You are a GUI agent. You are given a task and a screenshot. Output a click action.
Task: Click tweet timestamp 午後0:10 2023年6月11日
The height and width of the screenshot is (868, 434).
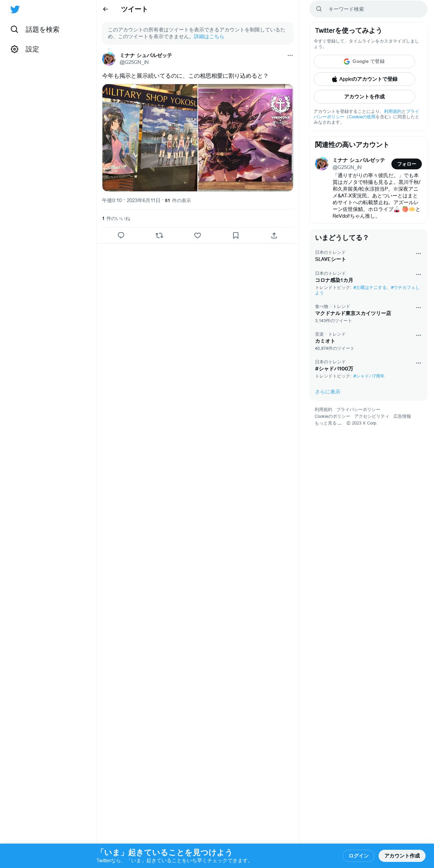click(x=131, y=200)
